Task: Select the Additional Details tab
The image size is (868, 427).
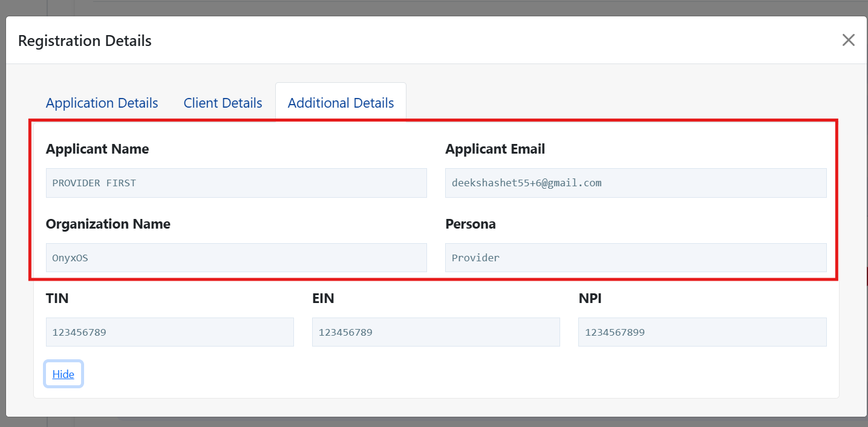Action: pyautogui.click(x=341, y=103)
